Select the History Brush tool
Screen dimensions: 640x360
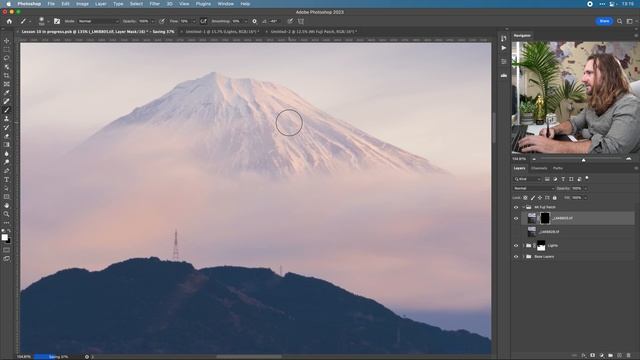(x=7, y=127)
